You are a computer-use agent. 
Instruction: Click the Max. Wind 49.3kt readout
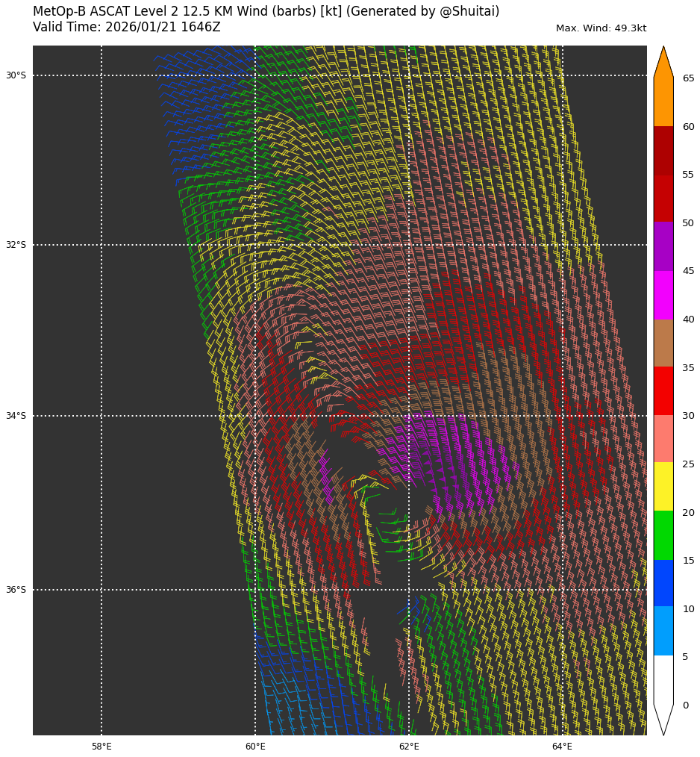(601, 28)
